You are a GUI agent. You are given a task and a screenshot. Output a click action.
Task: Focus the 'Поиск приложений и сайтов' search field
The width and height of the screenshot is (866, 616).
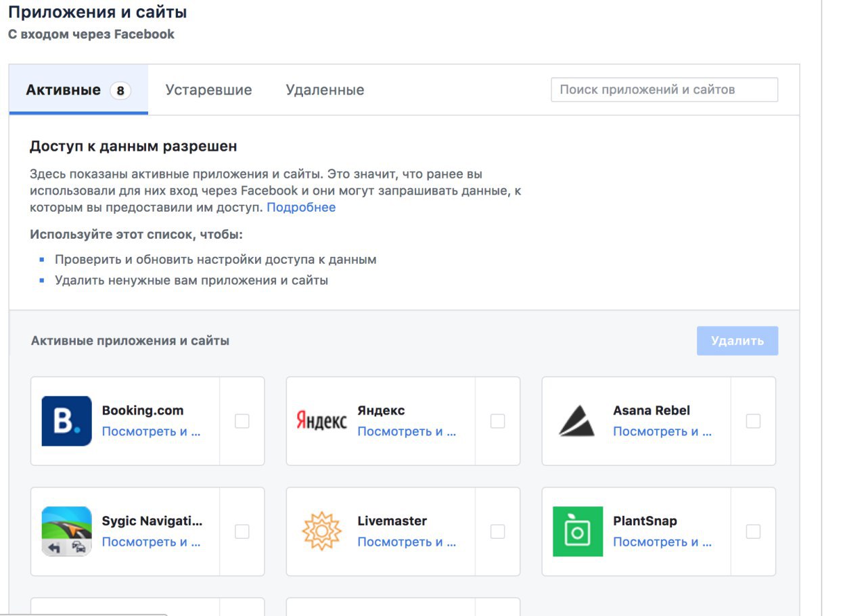(664, 90)
